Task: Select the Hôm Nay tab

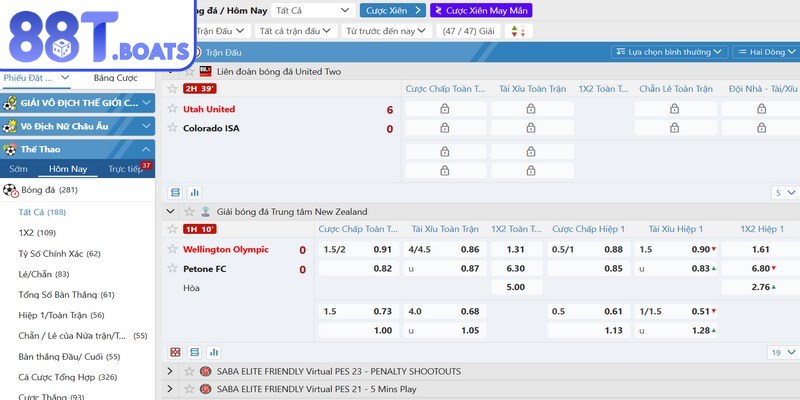Action: point(68,169)
